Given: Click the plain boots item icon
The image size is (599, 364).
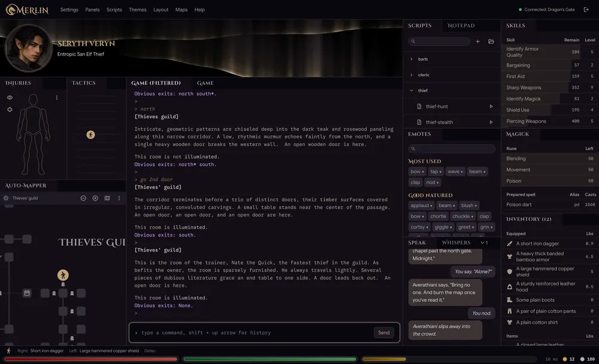Looking at the screenshot, I should pos(509,300).
